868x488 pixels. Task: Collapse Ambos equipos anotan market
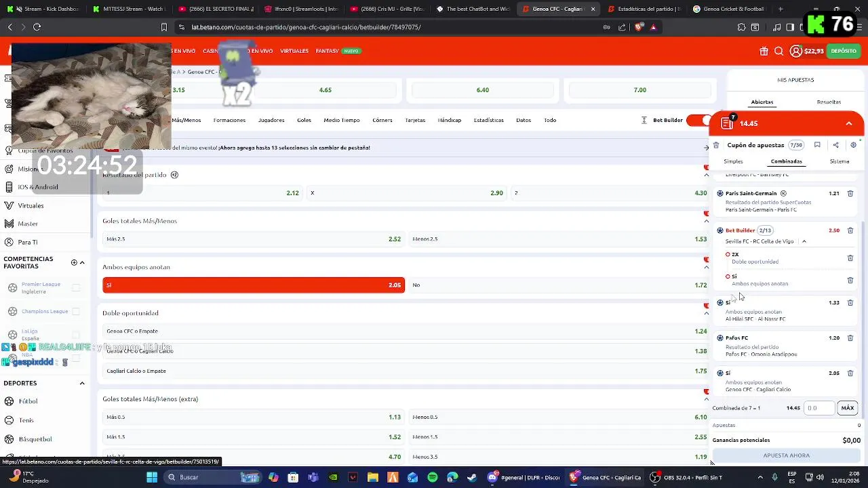point(706,267)
